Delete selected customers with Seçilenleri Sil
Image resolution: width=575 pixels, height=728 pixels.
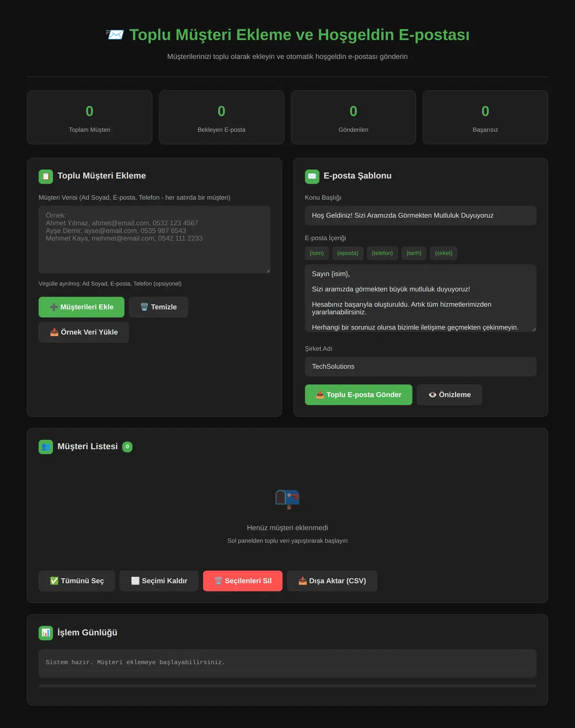(x=243, y=581)
